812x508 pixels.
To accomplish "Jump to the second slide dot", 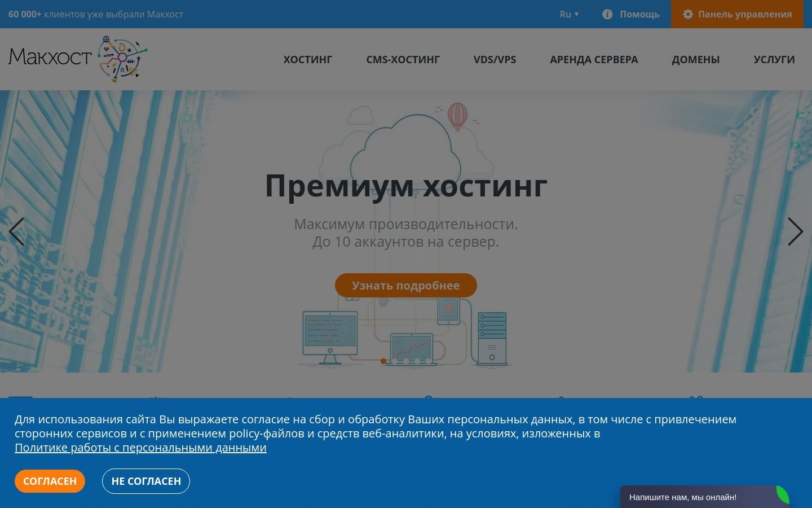I will (395, 361).
